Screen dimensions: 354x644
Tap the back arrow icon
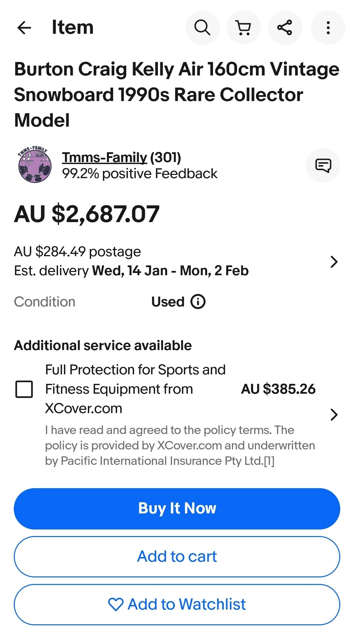pyautogui.click(x=24, y=28)
